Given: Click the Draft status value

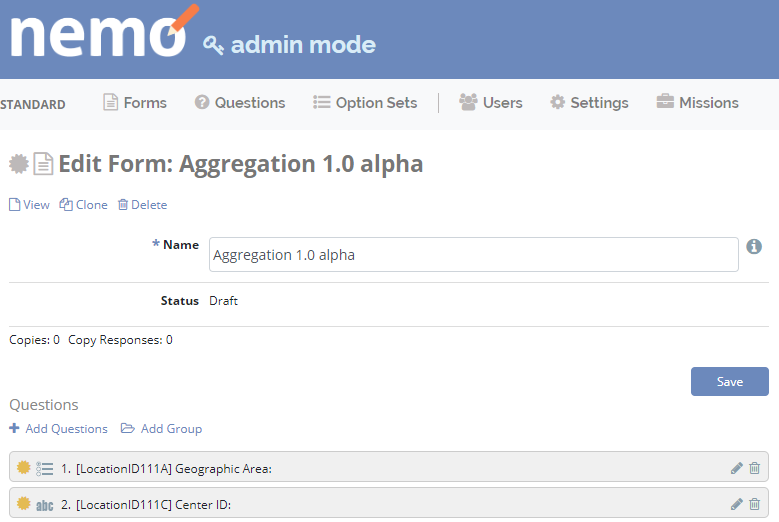Looking at the screenshot, I should tap(223, 301).
